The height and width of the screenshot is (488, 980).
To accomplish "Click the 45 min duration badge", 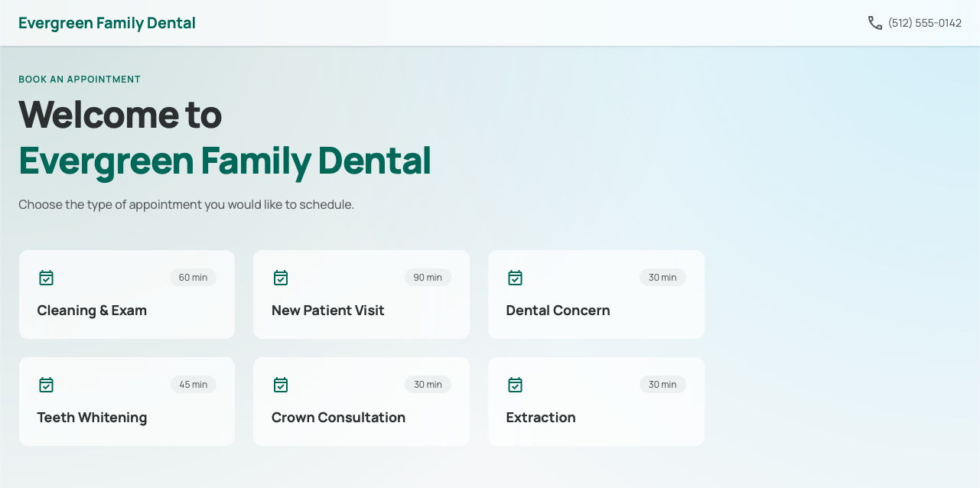I will tap(193, 385).
